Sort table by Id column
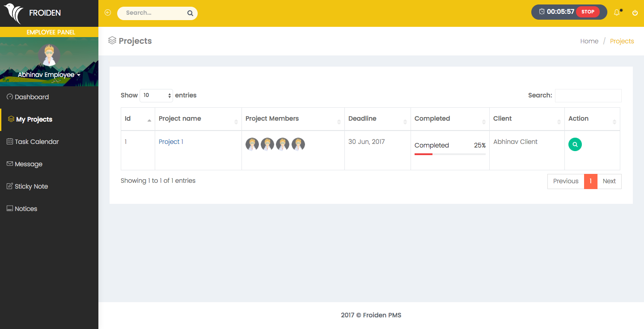644x329 pixels. point(138,119)
